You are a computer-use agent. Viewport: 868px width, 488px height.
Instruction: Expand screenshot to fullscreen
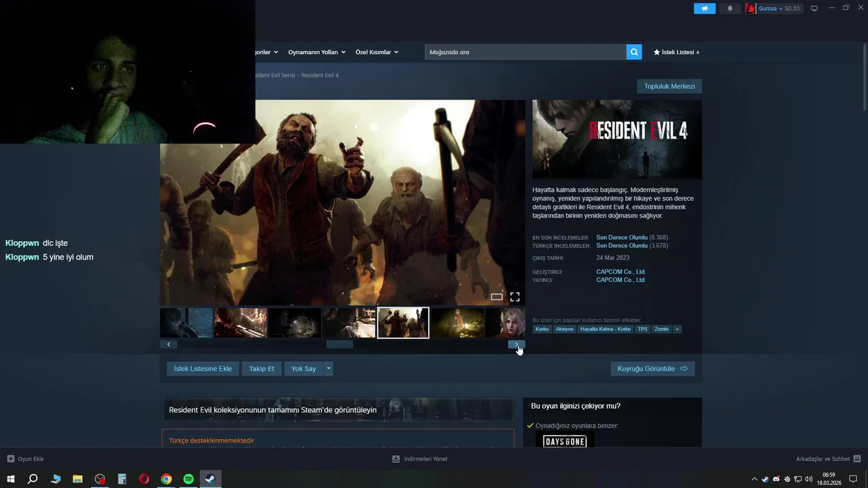(515, 297)
